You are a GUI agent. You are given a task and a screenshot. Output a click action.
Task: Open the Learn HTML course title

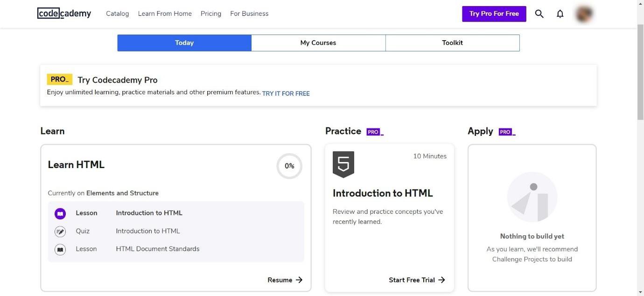click(x=76, y=164)
